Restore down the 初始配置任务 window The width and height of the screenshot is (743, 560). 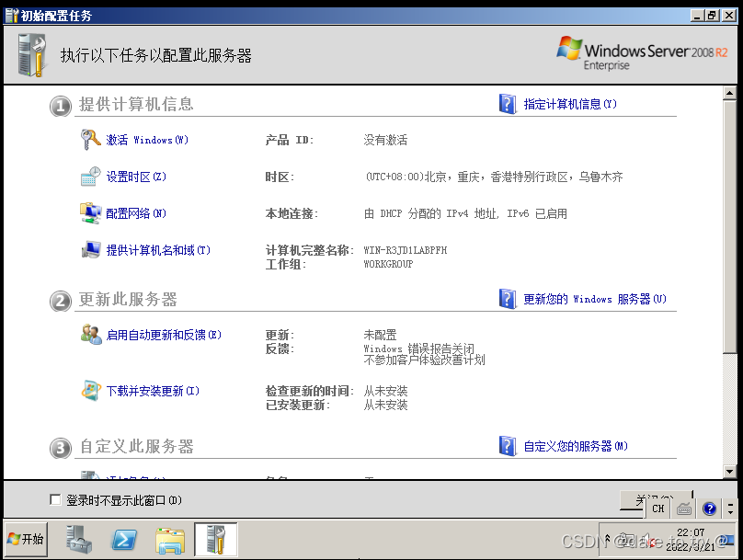pyautogui.click(x=713, y=15)
